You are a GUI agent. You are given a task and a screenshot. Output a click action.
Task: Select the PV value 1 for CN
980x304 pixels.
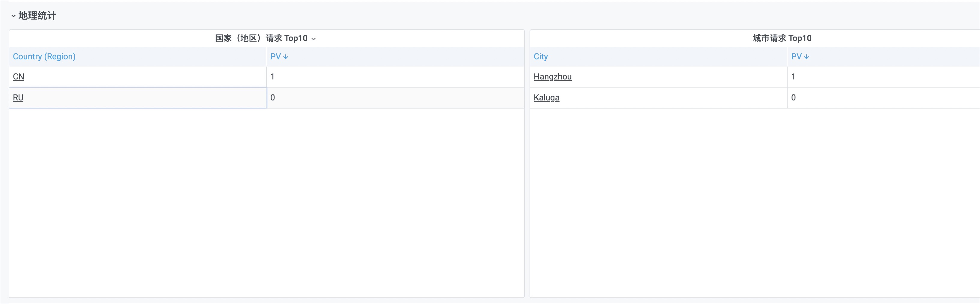tap(272, 76)
